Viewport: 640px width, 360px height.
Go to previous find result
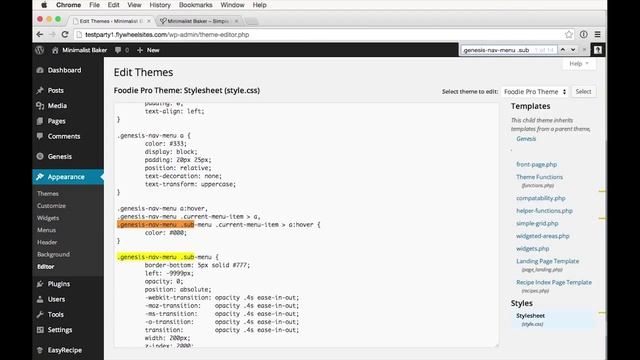563,50
